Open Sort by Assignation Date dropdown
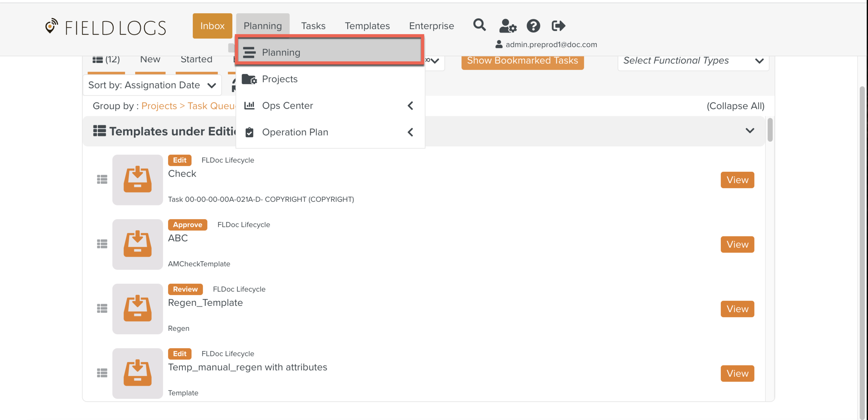868x420 pixels. [152, 85]
